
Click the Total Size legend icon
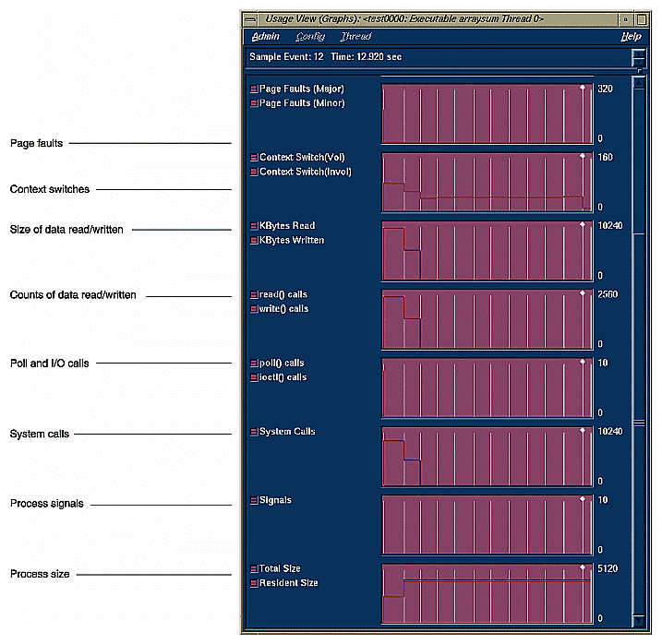[254, 569]
